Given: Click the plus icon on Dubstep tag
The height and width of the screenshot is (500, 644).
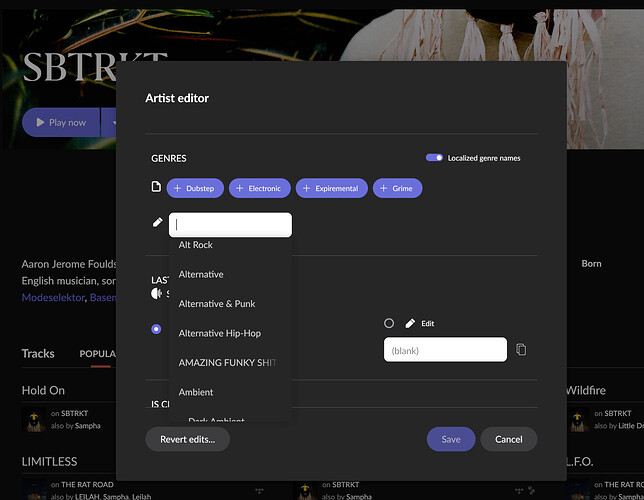Looking at the screenshot, I should [x=177, y=188].
